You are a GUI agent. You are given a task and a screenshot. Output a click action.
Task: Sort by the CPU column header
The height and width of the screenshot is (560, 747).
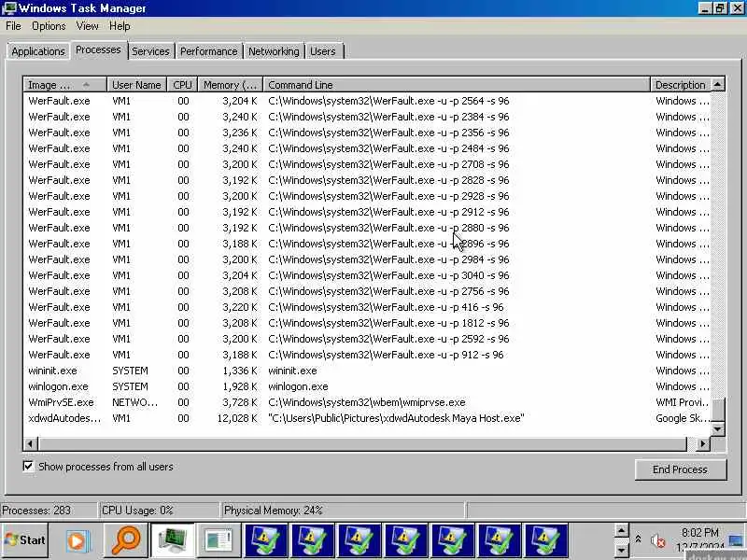point(182,85)
